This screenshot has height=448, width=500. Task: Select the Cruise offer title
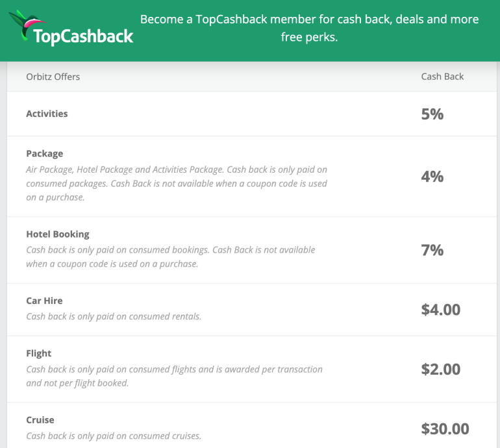point(40,420)
